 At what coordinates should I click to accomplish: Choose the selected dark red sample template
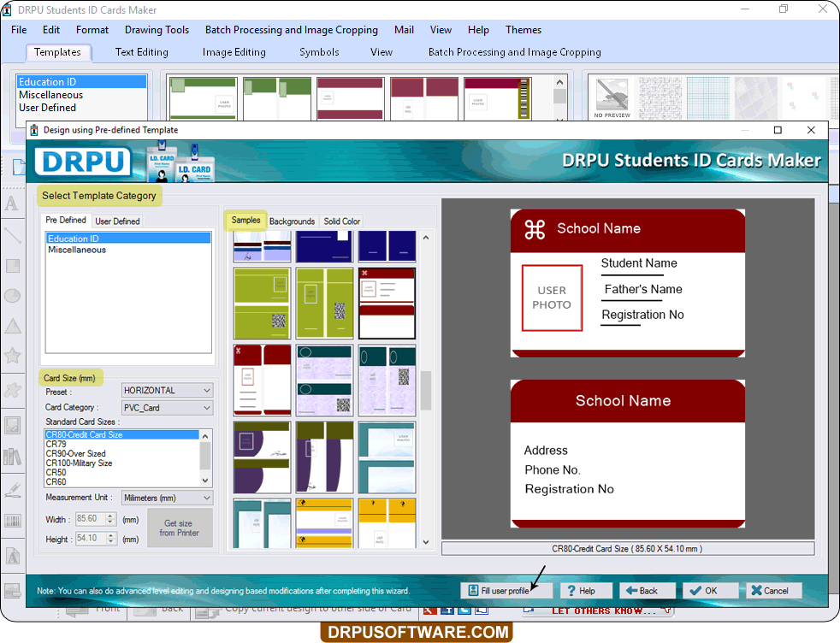coord(387,304)
